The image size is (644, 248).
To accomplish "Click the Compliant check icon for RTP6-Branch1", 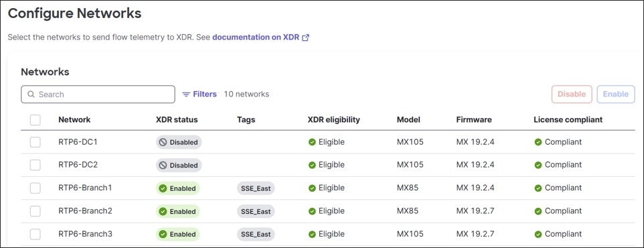I will 538,188.
